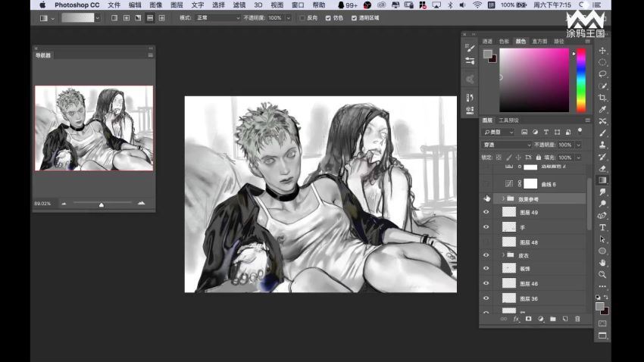Hide layer 图层 46
The height and width of the screenshot is (362, 644).
[486, 283]
